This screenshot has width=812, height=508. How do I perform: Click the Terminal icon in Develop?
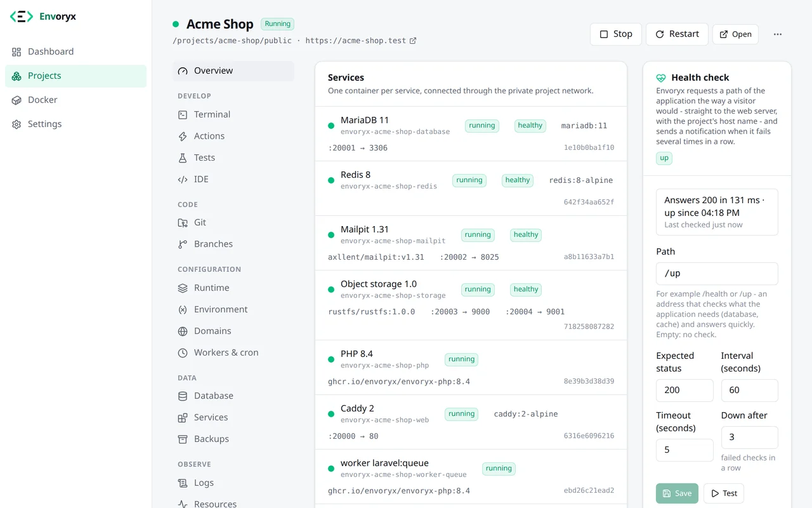click(x=183, y=115)
